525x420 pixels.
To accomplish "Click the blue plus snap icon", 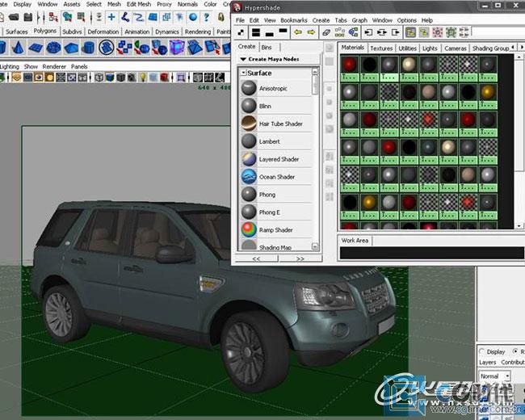I will pyautogui.click(x=111, y=17).
